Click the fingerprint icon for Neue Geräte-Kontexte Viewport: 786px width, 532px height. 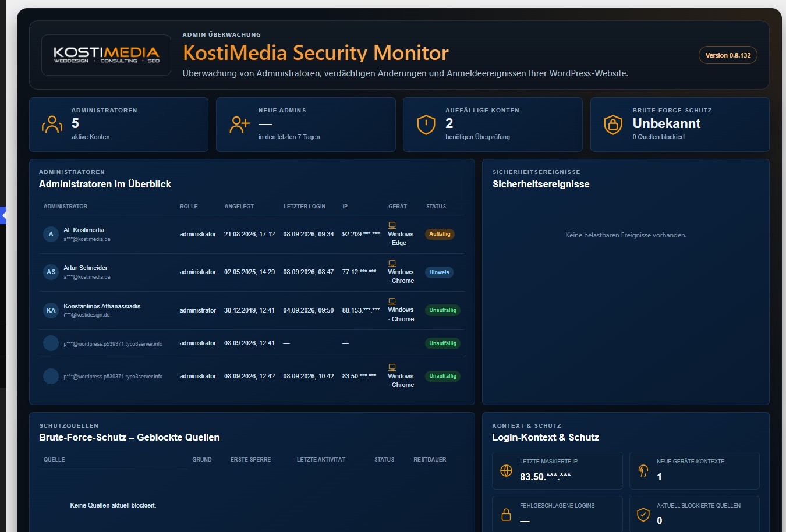pos(643,470)
